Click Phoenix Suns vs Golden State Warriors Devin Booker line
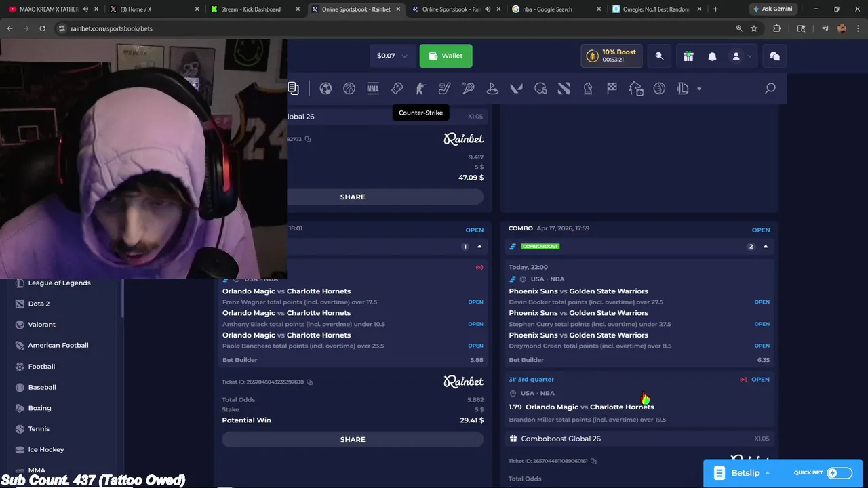 pyautogui.click(x=586, y=302)
